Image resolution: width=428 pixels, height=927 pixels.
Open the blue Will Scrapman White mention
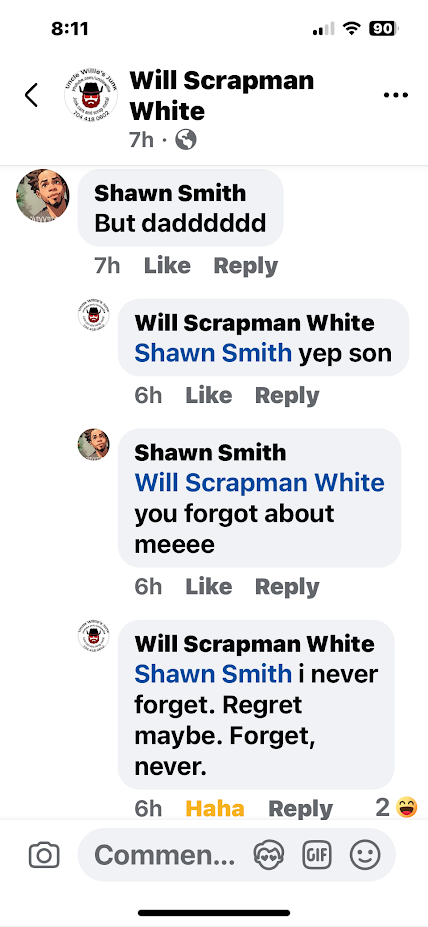260,482
